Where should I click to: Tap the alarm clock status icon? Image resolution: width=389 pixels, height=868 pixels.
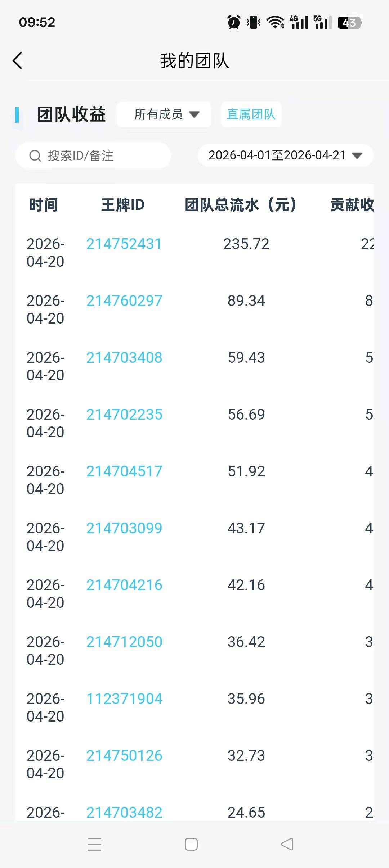pyautogui.click(x=234, y=22)
